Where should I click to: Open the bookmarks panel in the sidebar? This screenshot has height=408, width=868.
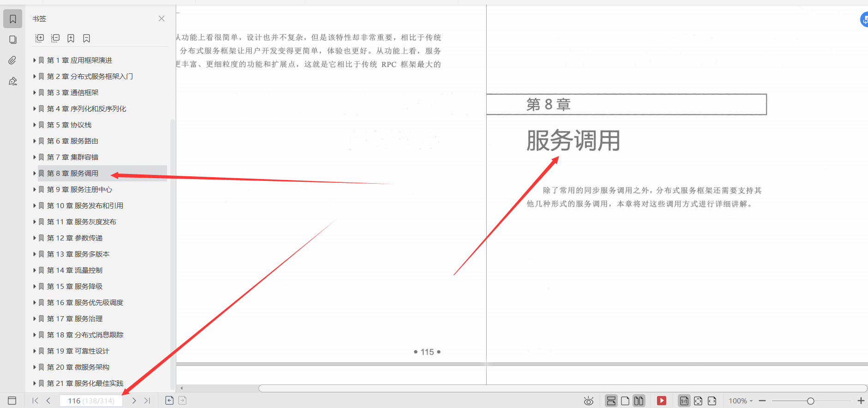pos(13,19)
